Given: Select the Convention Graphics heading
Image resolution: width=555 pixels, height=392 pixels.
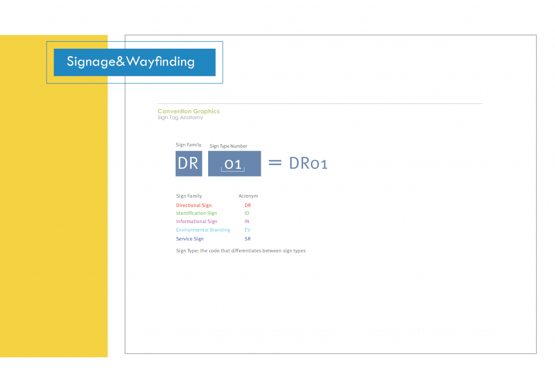Looking at the screenshot, I should 188,111.
